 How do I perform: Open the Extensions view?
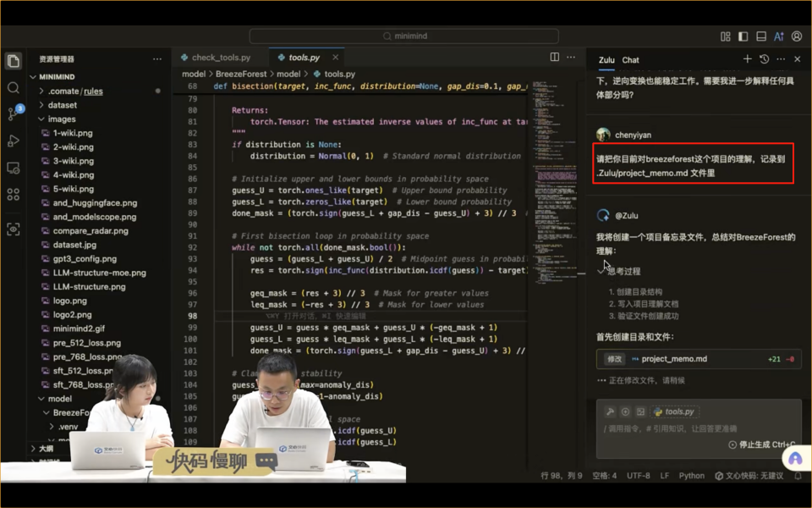pos(14,195)
